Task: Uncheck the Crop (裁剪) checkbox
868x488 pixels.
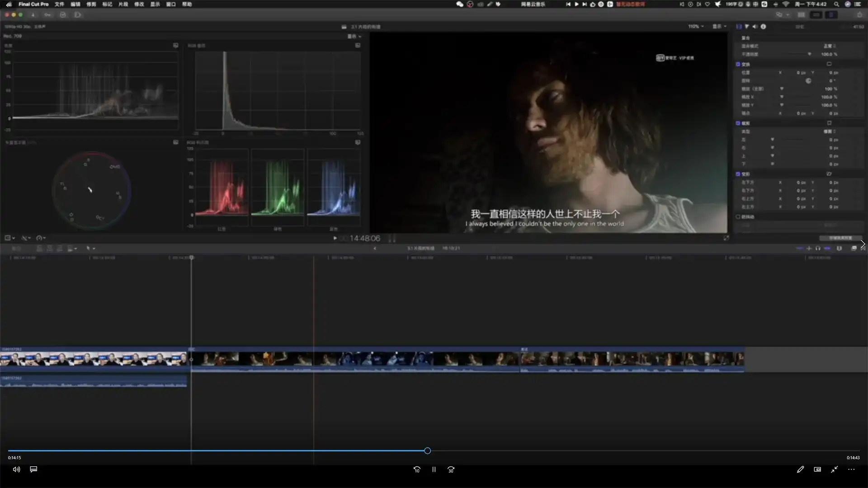Action: tap(738, 123)
